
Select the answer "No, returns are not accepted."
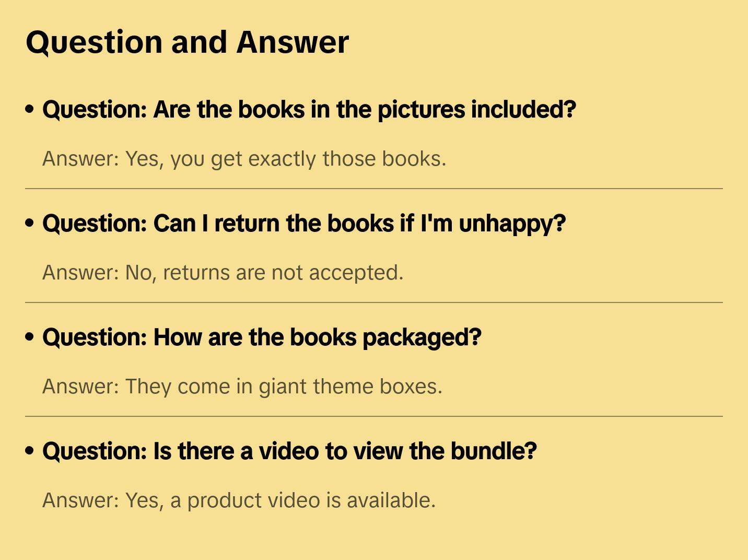click(x=223, y=273)
